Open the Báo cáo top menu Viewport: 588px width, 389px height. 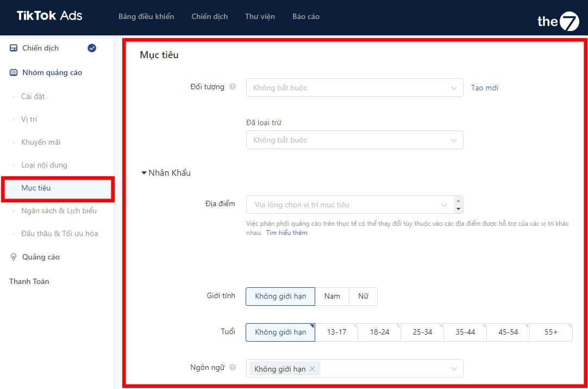[305, 16]
